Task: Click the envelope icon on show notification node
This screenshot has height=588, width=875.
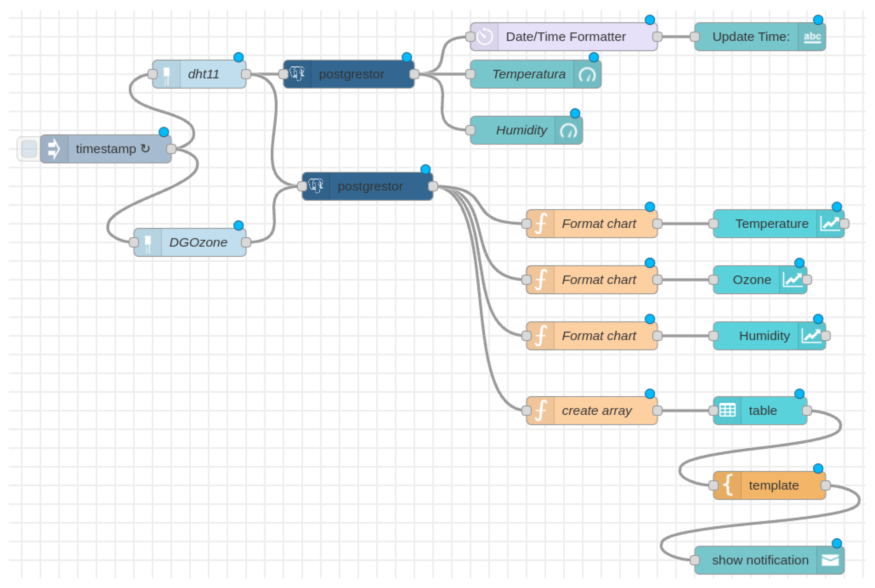Action: click(x=830, y=560)
